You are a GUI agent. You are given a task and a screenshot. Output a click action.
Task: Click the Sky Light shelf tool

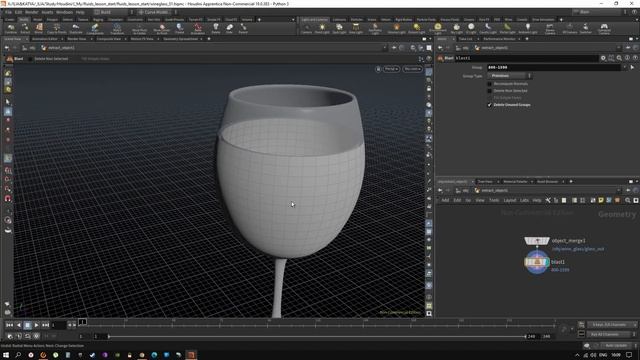(x=456, y=29)
